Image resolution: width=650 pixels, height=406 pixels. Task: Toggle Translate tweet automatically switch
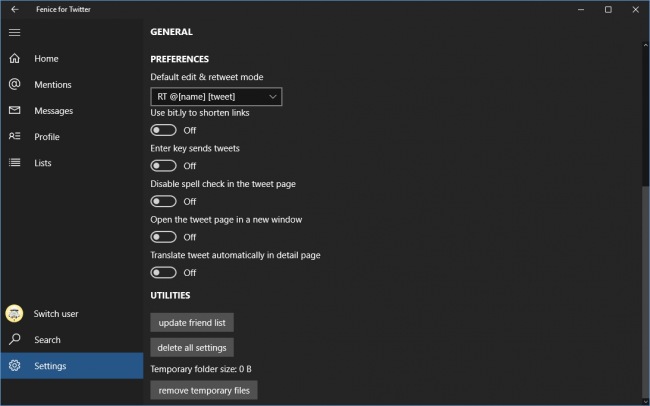[x=163, y=272]
